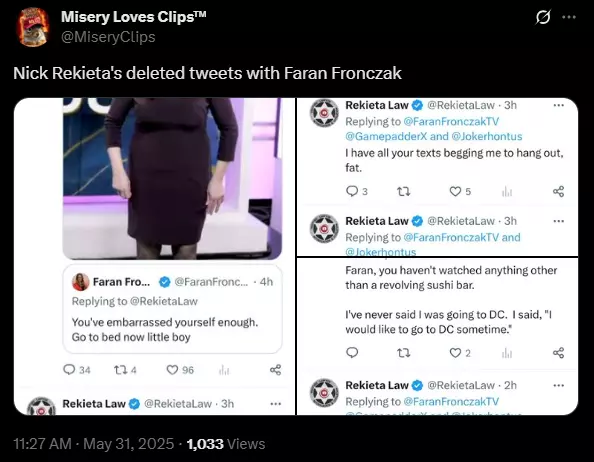
Task: Click Misery Loves Clips display name
Action: coord(133,17)
